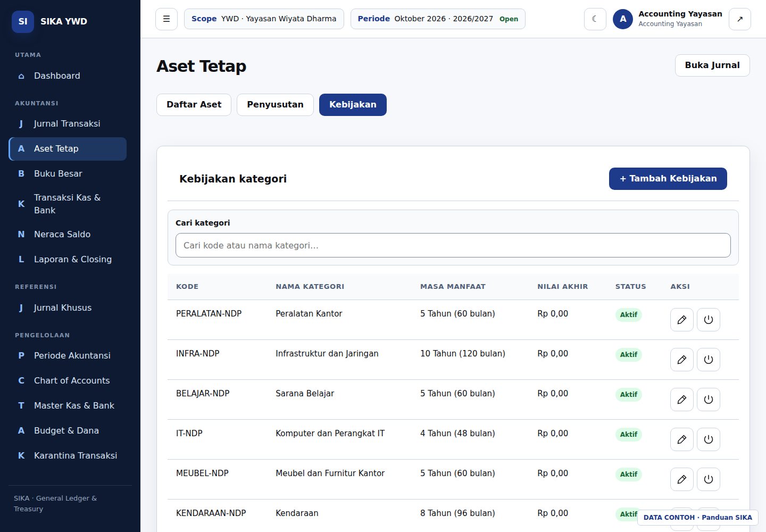Open Chart of Accounts
The height and width of the screenshot is (532, 766).
click(x=68, y=380)
